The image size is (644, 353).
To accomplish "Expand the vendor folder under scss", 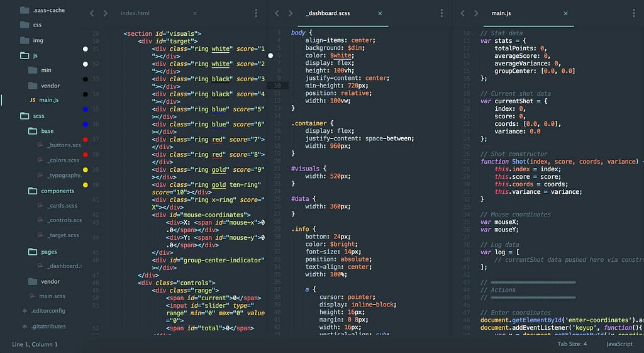I will pos(44,281).
